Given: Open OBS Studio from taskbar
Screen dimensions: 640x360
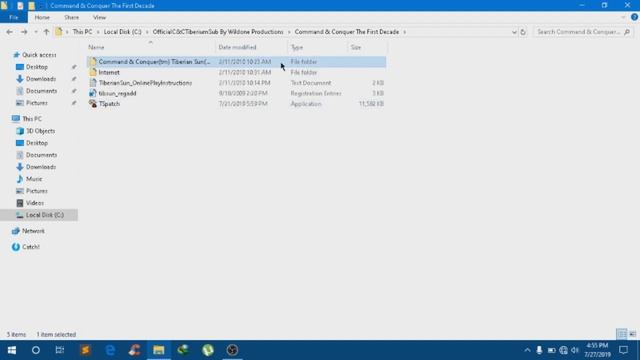Looking at the screenshot, I should pyautogui.click(x=232, y=350).
